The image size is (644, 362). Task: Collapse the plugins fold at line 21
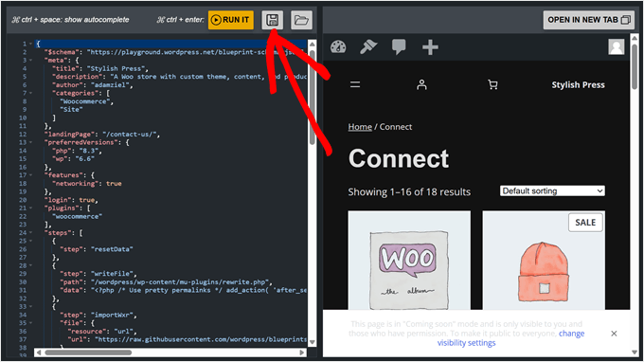pos(30,208)
